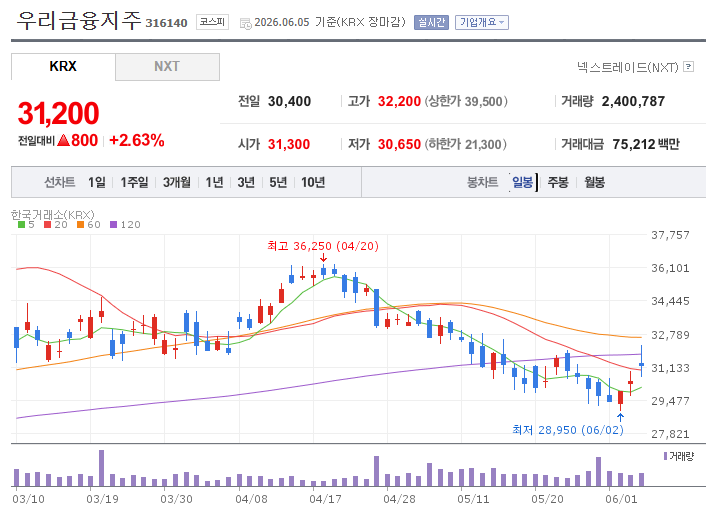
Task: Click the 넥스트레이드(NXT) label
Action: 628,67
